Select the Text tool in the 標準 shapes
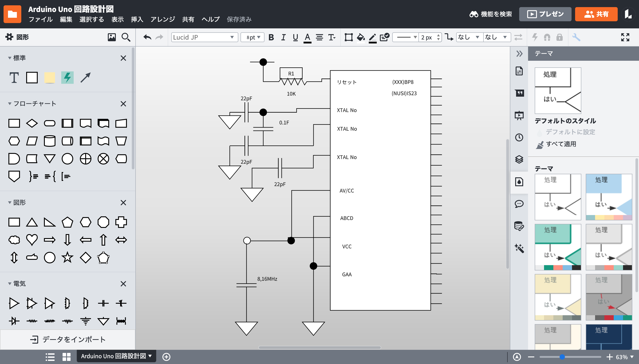639x364 pixels. [x=14, y=78]
